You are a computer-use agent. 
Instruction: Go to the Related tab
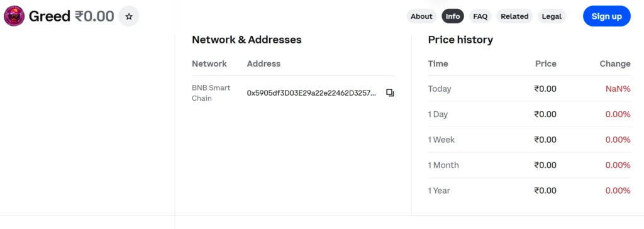click(514, 16)
